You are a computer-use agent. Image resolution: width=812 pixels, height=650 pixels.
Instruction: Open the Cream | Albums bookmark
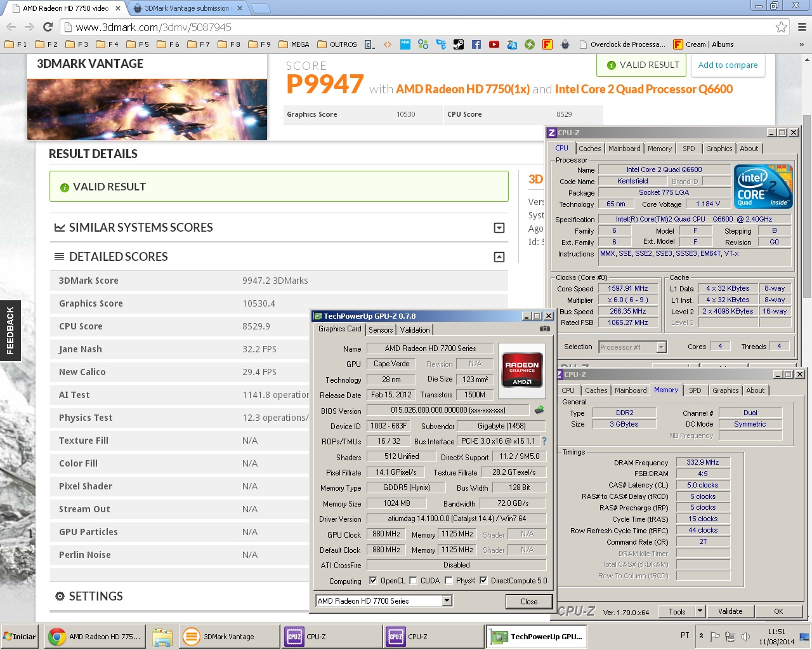pos(704,44)
